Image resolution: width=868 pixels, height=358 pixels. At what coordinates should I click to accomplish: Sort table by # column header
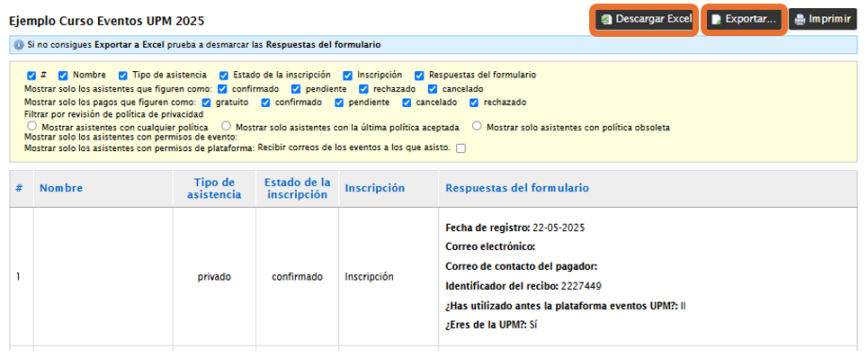19,188
